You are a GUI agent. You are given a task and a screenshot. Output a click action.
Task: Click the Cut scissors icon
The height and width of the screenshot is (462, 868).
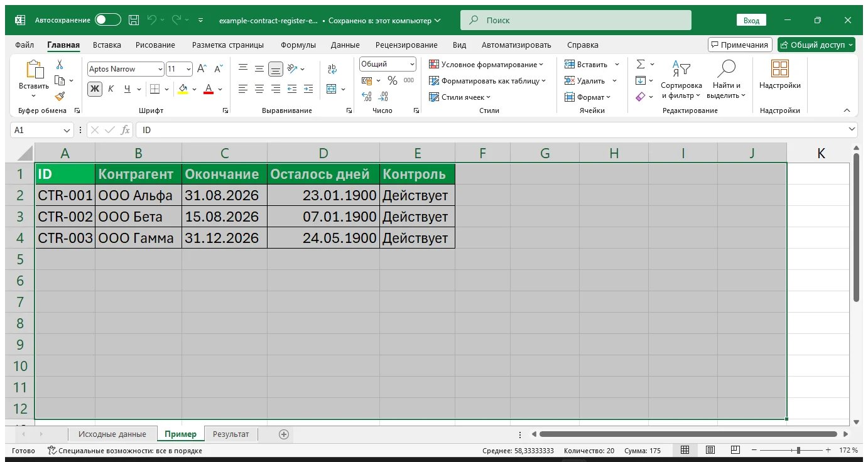coord(60,64)
